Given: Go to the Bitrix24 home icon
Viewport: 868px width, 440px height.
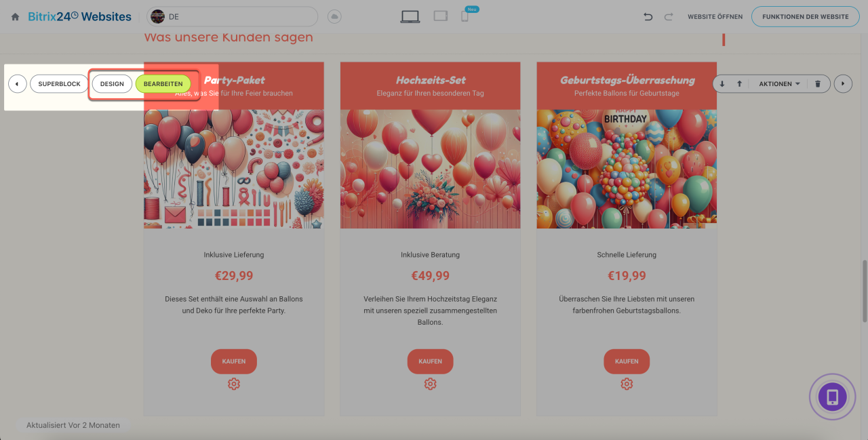Looking at the screenshot, I should click(15, 16).
